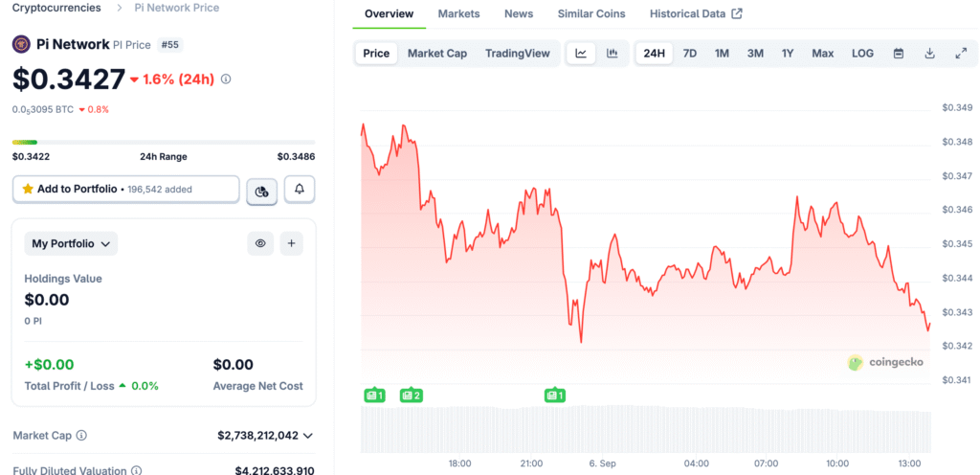Toggle holdings visibility with the eye icon
The height and width of the screenshot is (475, 980).
click(x=260, y=243)
